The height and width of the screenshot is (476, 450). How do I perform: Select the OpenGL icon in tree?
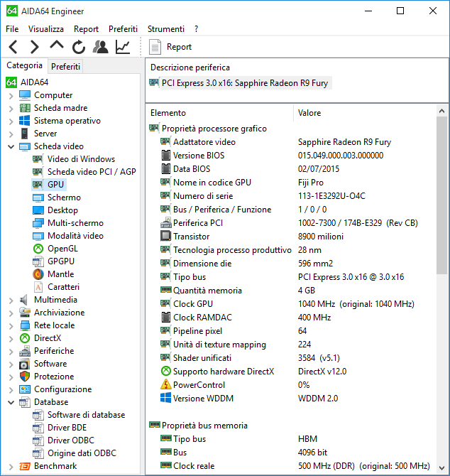(38, 249)
